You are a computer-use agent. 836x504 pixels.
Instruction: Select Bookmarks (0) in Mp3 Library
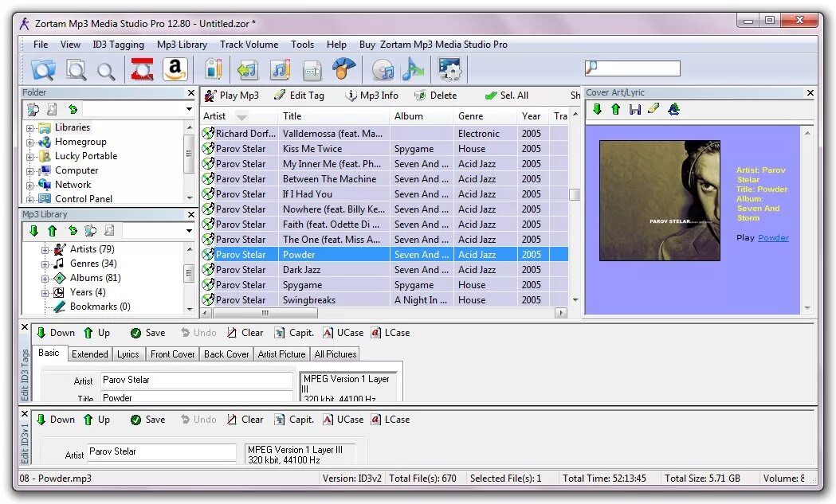(x=100, y=307)
